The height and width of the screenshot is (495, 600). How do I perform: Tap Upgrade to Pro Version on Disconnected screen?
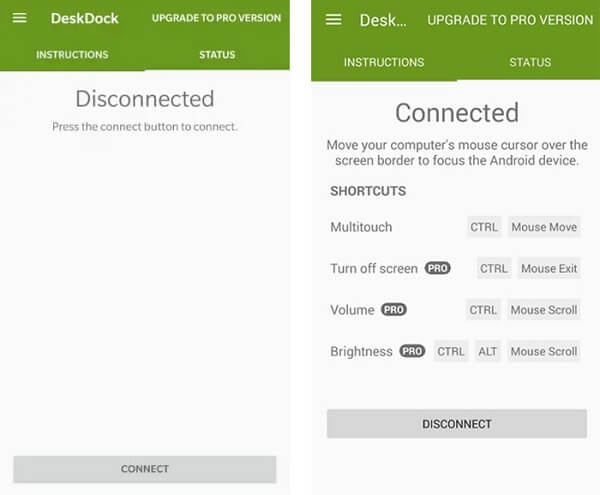216,18
